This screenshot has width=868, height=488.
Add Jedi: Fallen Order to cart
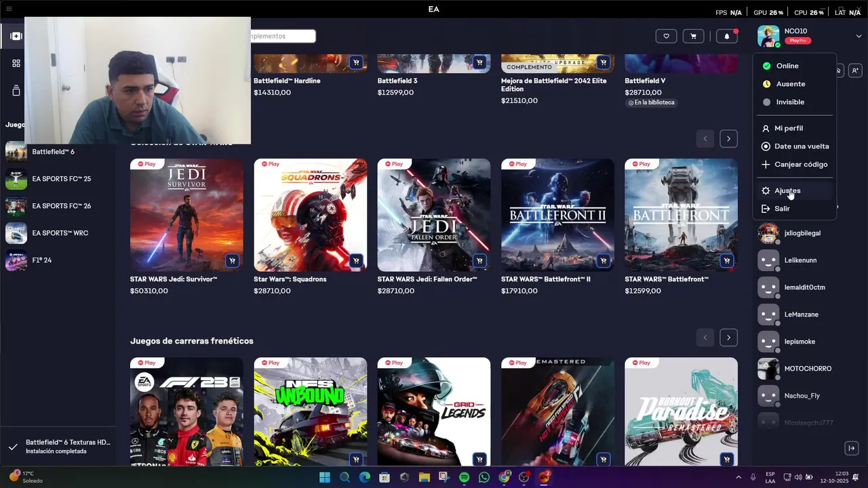(479, 261)
